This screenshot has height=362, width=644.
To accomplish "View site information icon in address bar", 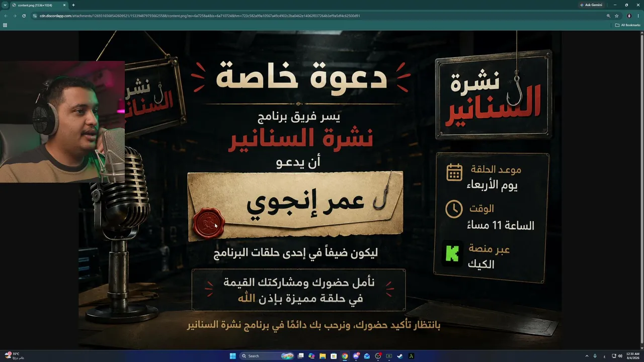I will click(x=35, y=16).
